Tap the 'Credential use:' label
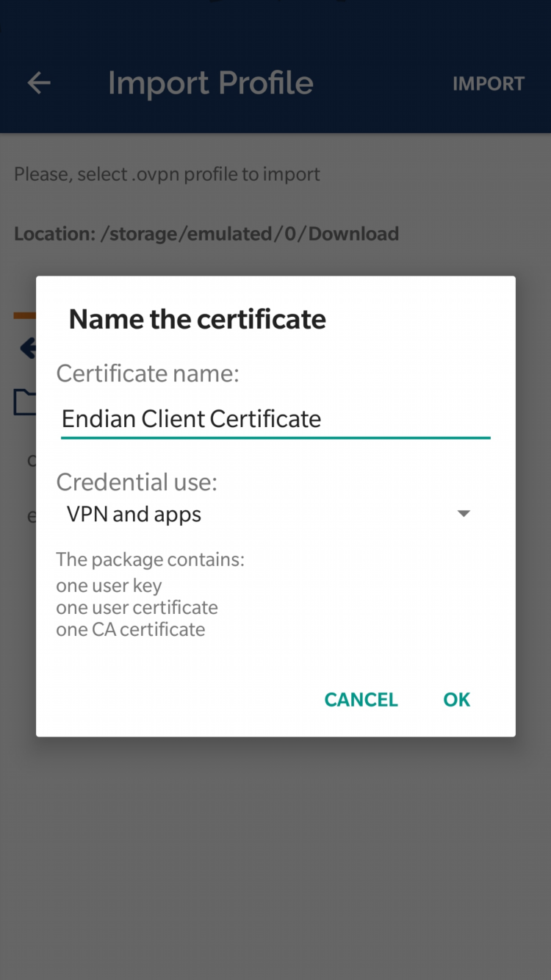The image size is (551, 980). (x=137, y=482)
